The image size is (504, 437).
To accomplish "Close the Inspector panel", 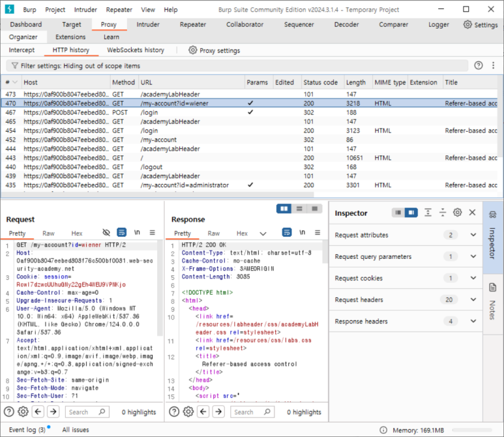I will pos(472,213).
